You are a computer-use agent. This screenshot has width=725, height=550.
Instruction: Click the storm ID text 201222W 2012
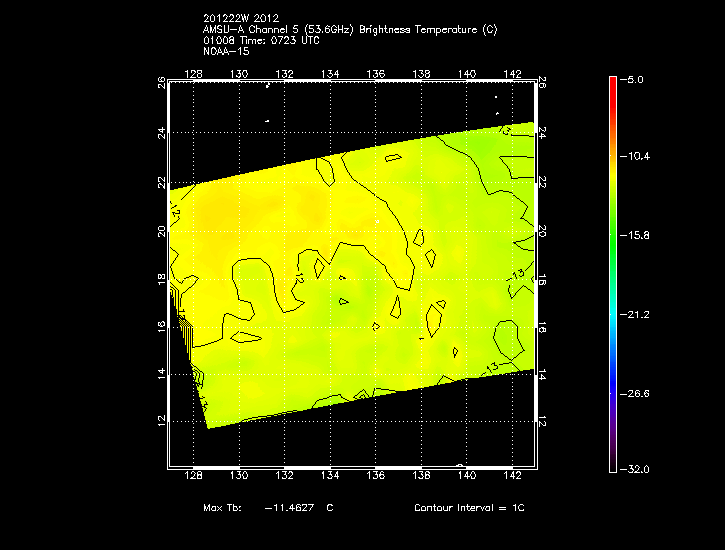pyautogui.click(x=239, y=18)
